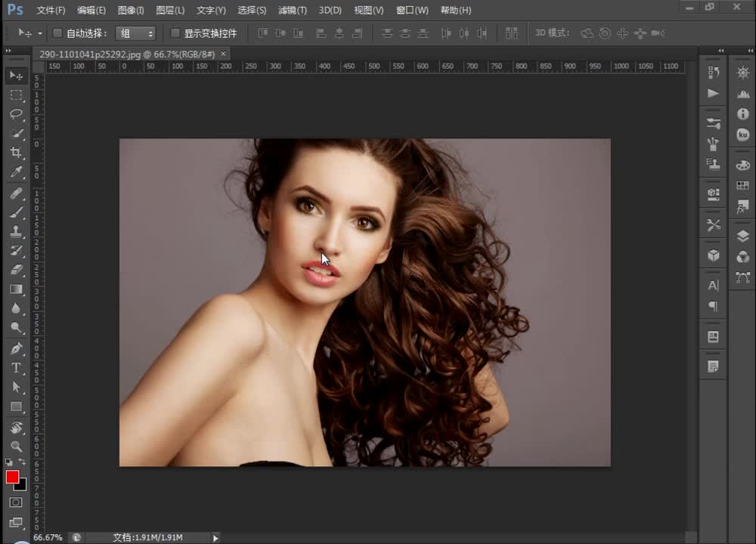The height and width of the screenshot is (544, 756).
Task: Open the 组 auto-select dropdown
Action: (136, 33)
